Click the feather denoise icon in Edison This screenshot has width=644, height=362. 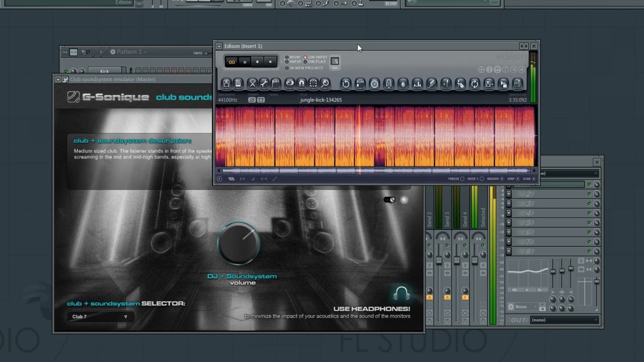431,83
